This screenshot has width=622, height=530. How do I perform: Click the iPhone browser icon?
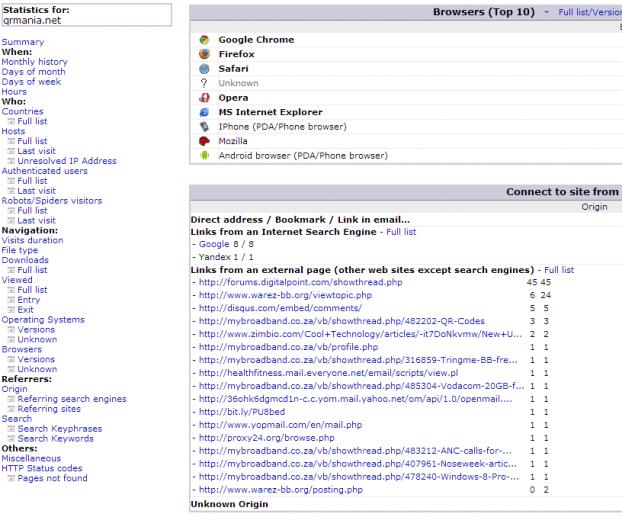coord(204,127)
